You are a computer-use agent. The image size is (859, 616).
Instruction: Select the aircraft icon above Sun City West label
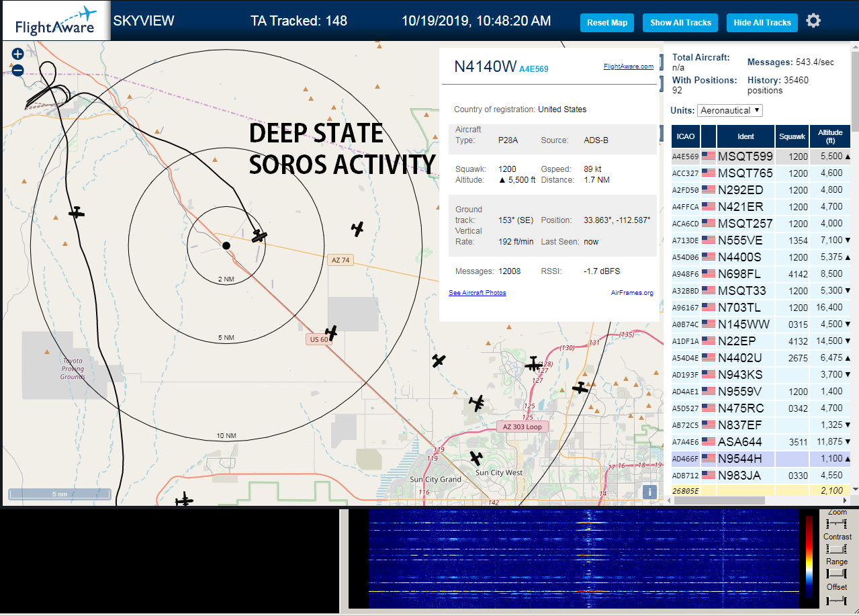[x=476, y=458]
